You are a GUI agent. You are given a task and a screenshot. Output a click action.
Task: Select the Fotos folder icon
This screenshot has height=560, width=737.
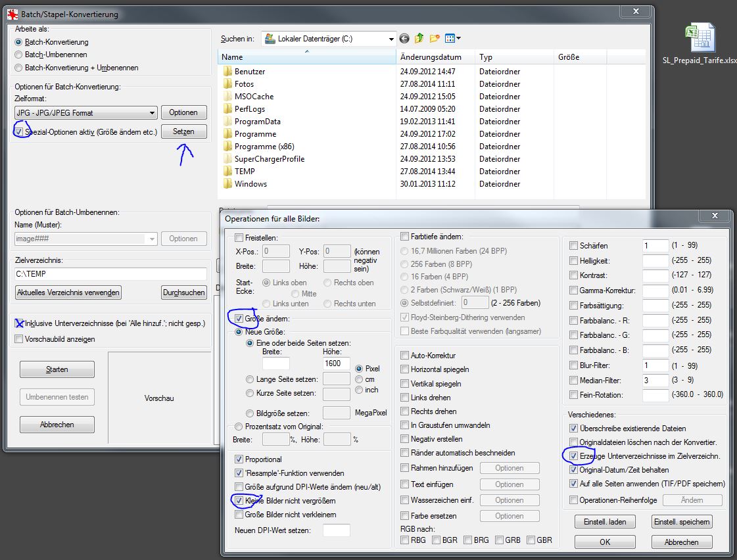click(227, 84)
